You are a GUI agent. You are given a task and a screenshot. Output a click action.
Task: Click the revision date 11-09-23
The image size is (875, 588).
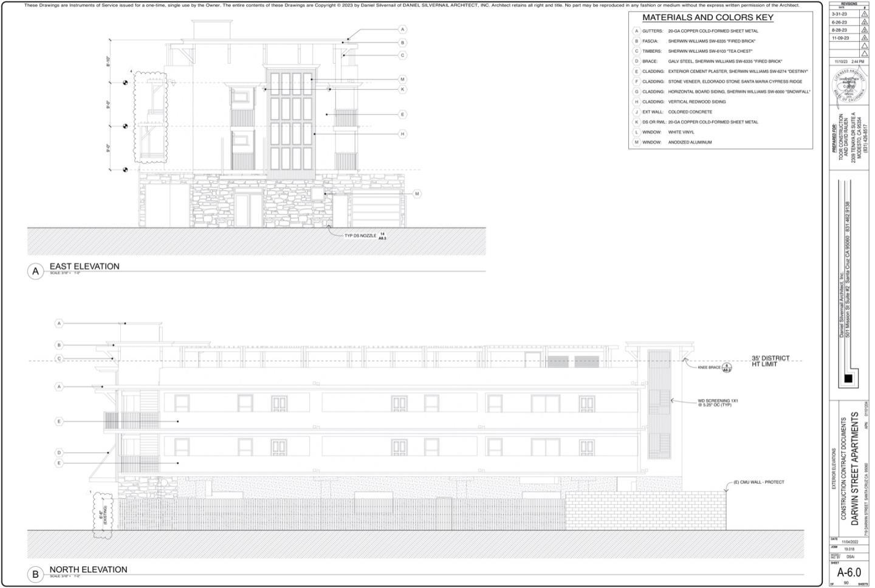tap(841, 38)
